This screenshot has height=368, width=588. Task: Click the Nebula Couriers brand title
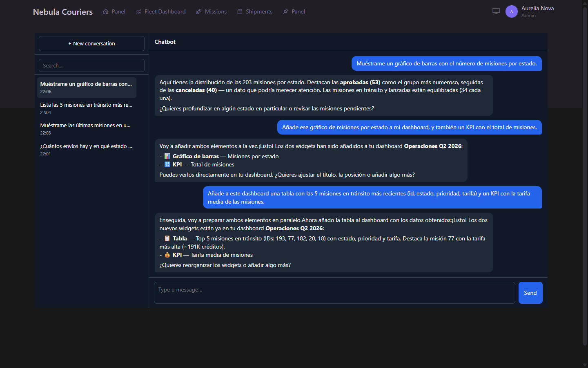pyautogui.click(x=63, y=12)
